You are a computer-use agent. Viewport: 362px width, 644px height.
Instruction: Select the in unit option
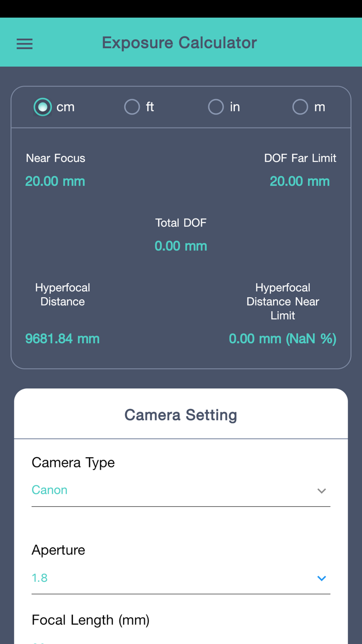point(216,107)
